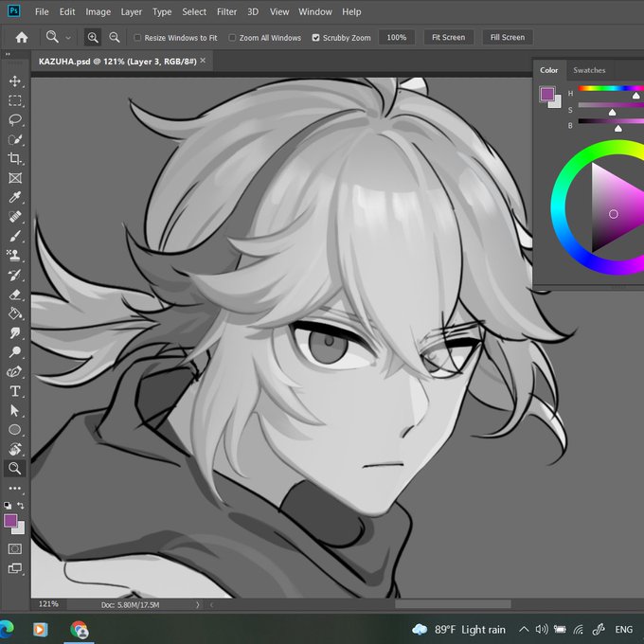The height and width of the screenshot is (644, 644).
Task: Change the screen mode
Action: pyautogui.click(x=15, y=568)
